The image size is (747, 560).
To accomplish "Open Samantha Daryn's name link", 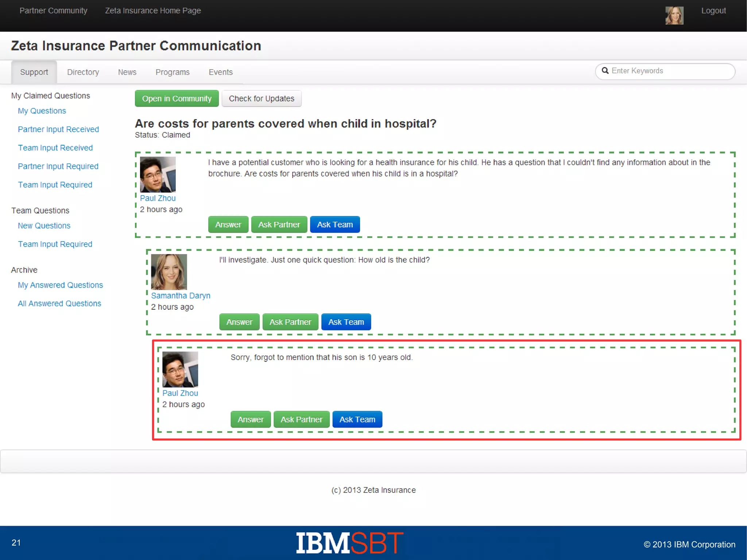I will click(181, 296).
